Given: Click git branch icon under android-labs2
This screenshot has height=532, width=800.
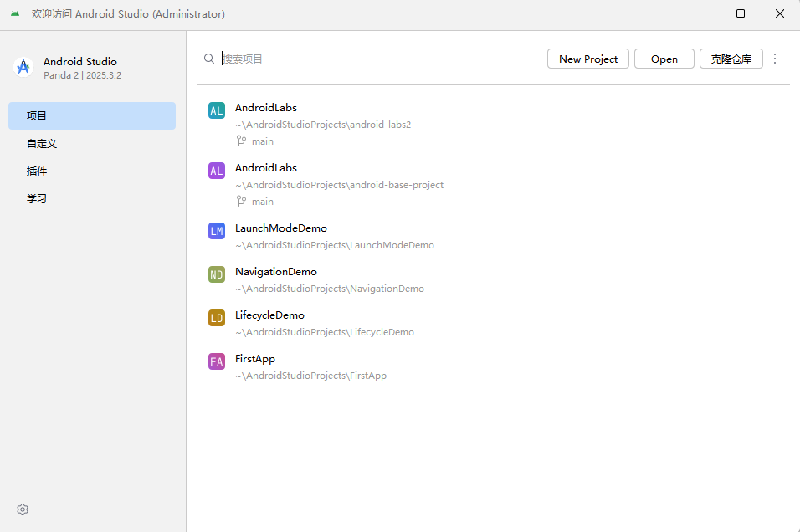Looking at the screenshot, I should 241,141.
